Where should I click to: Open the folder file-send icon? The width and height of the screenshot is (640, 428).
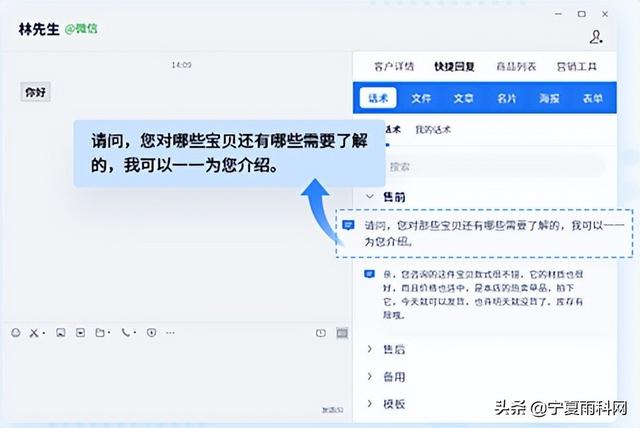pos(101,332)
